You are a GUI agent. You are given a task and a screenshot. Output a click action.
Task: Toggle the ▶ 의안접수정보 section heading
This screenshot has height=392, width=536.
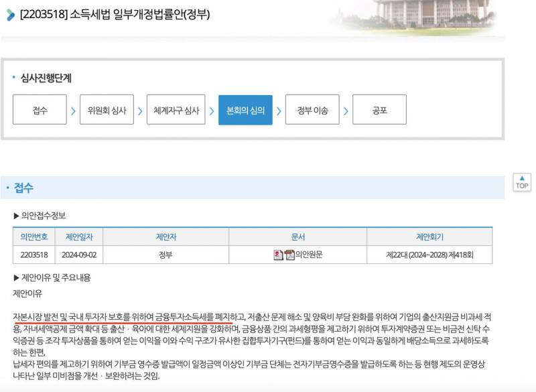click(x=40, y=216)
